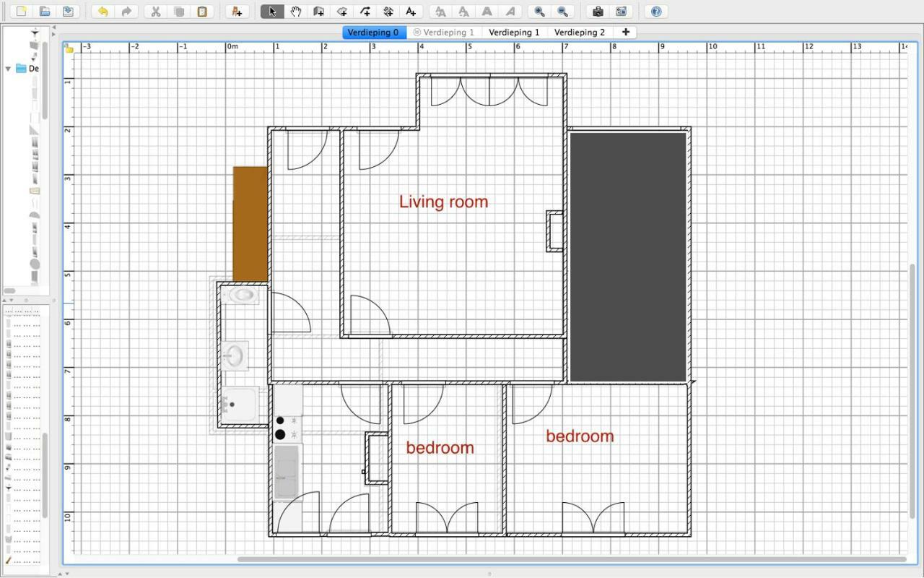Choose the Create walls tool
Viewport: 924px width, 578px height.
[318, 12]
